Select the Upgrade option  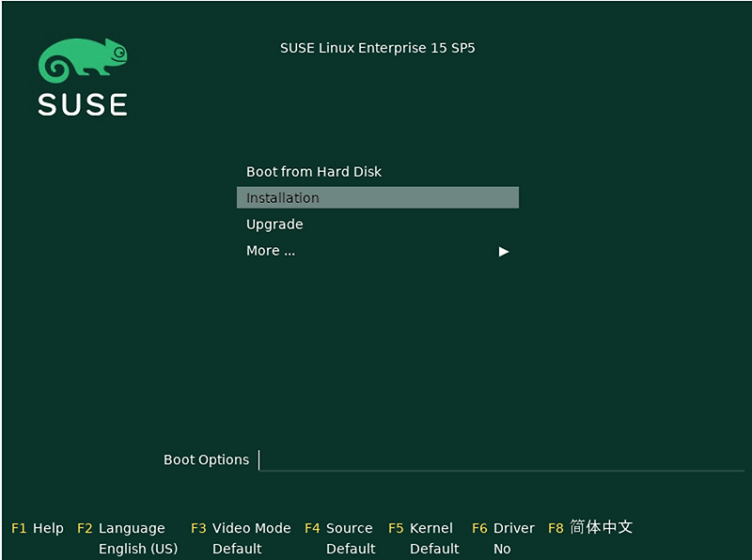coord(274,224)
